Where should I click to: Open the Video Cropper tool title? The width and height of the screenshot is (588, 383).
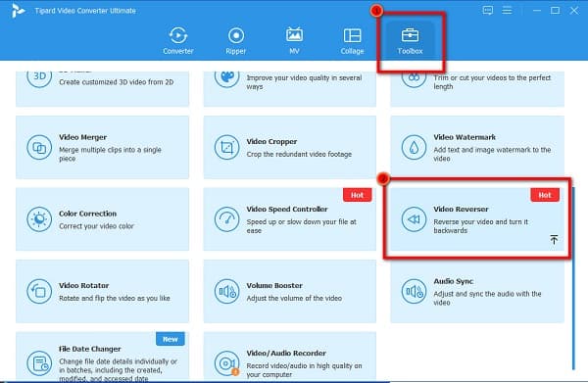pyautogui.click(x=271, y=142)
